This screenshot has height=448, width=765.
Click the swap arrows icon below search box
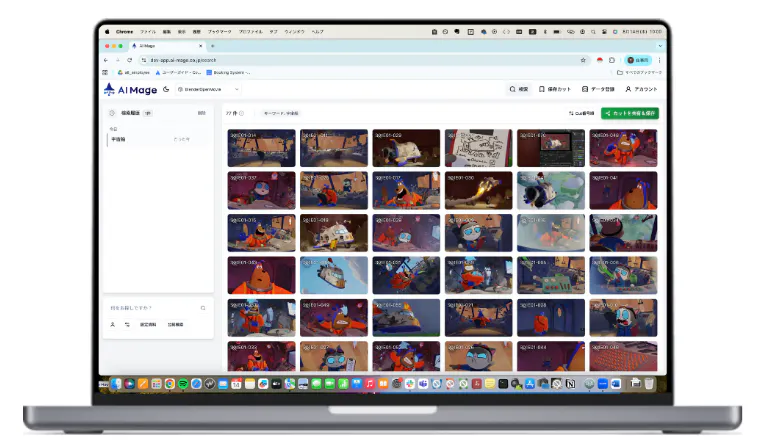click(x=127, y=325)
